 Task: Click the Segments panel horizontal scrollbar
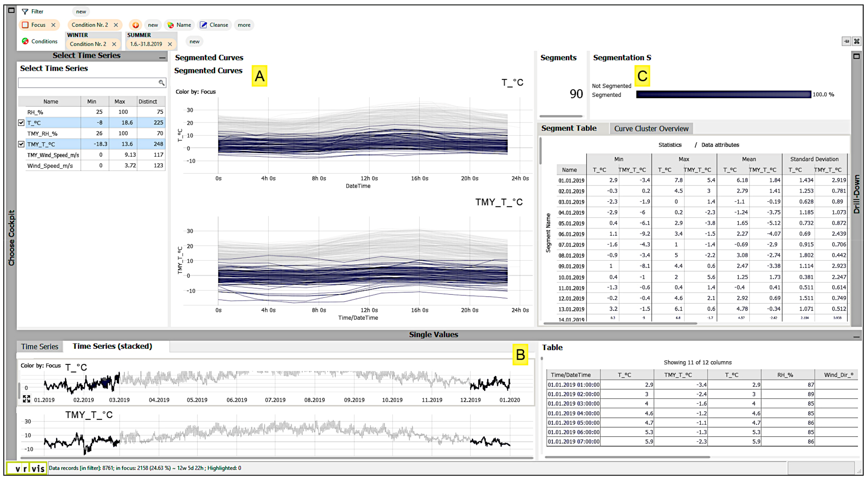pos(561,116)
